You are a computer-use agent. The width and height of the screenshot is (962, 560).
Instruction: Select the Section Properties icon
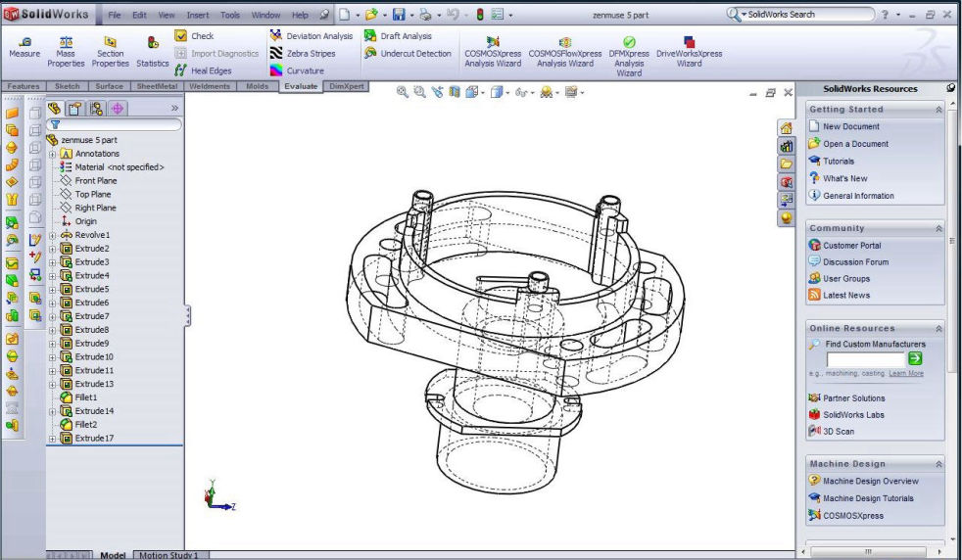[x=110, y=41]
